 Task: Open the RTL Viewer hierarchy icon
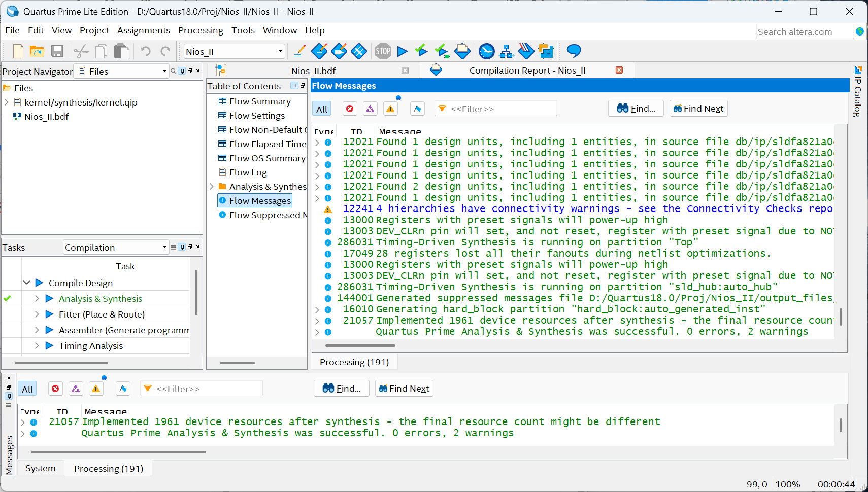[x=506, y=51]
